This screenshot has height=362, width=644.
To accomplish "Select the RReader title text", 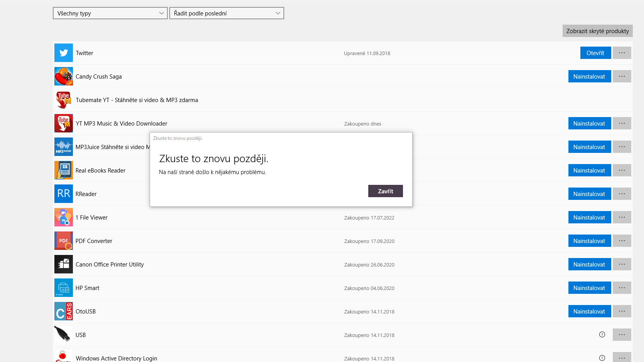I will pyautogui.click(x=86, y=194).
